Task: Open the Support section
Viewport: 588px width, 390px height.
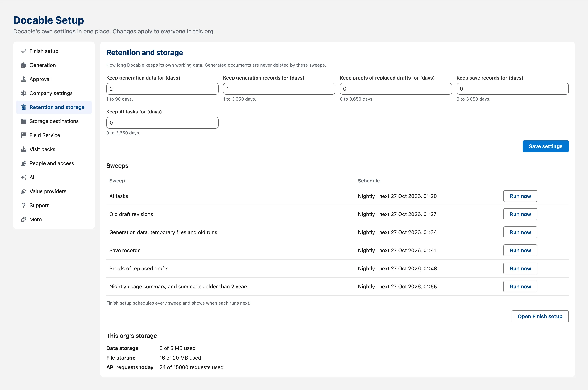Action: pyautogui.click(x=54, y=206)
